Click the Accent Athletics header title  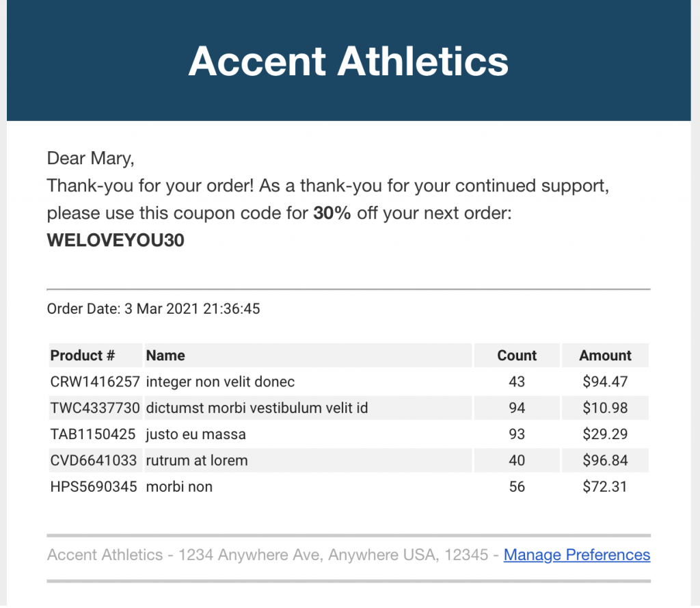tap(348, 61)
